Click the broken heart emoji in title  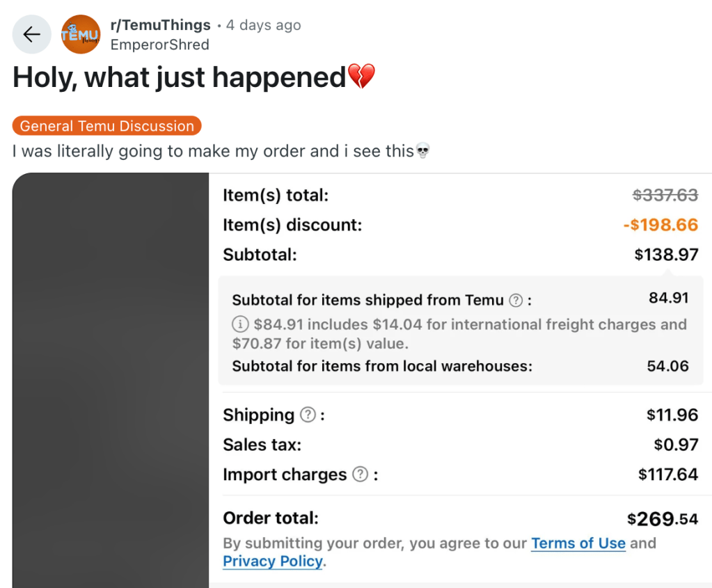pos(361,77)
